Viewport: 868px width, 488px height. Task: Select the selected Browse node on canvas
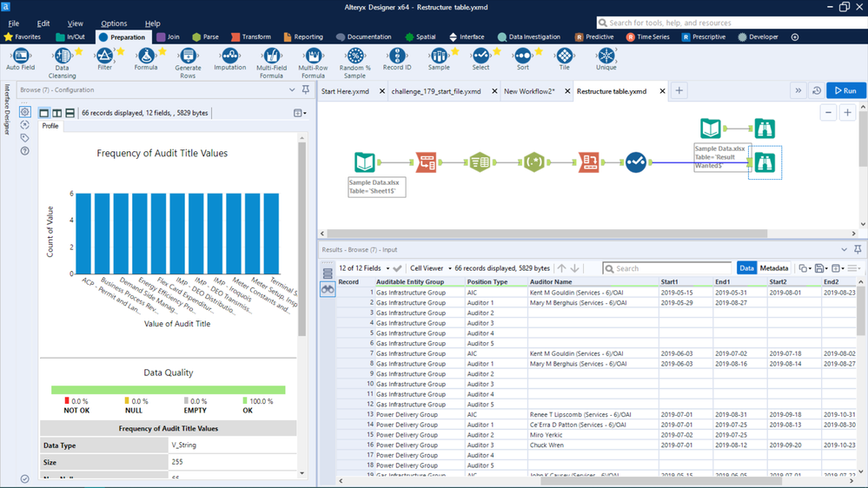765,162
